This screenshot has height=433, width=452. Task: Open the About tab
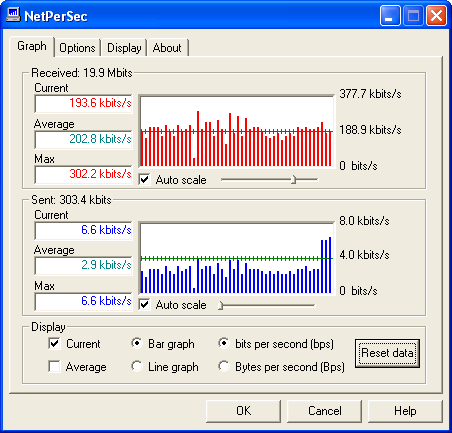(167, 48)
